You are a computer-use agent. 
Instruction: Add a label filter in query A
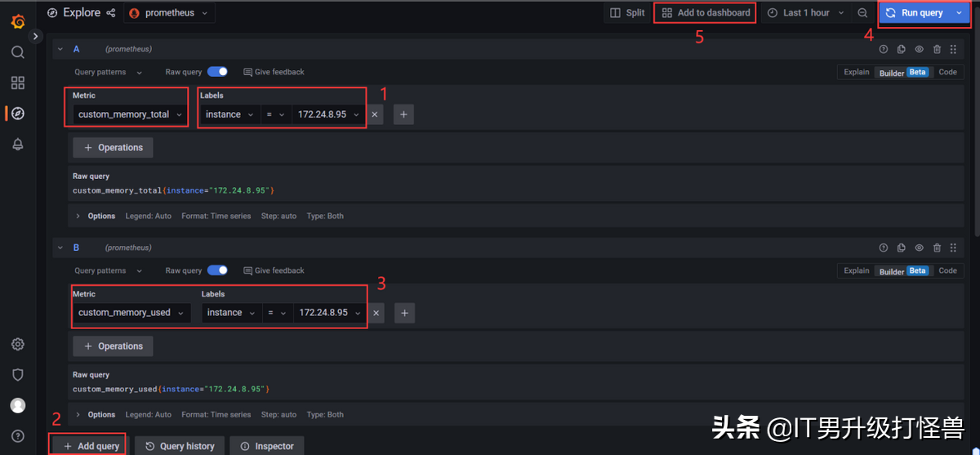[403, 114]
